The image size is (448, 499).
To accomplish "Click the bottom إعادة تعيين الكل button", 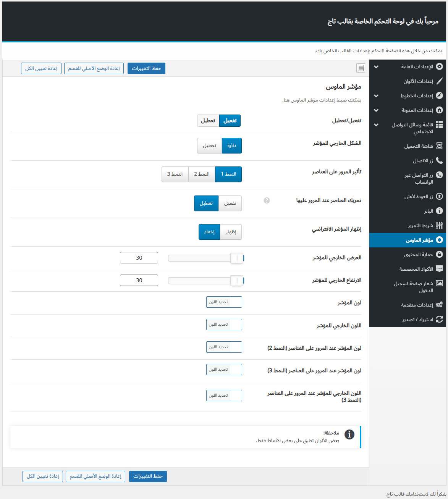I will tap(42, 476).
